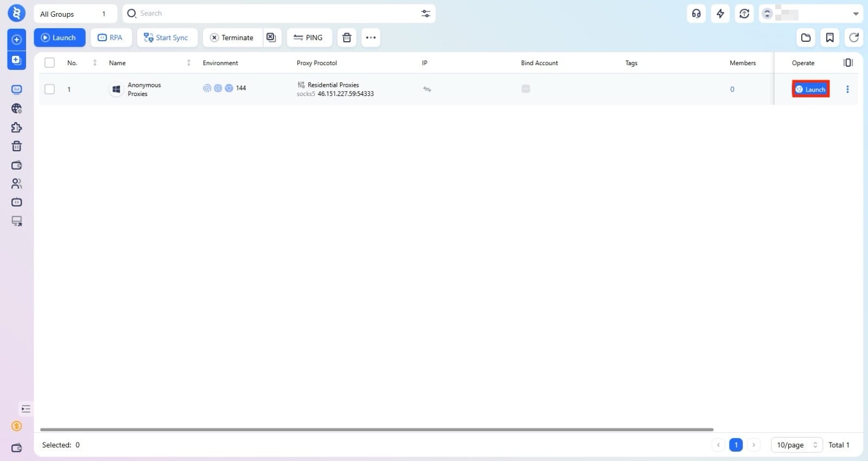Screen dimensions: 868x461
Task: Open the team members sidebar icon
Action: pos(17,184)
